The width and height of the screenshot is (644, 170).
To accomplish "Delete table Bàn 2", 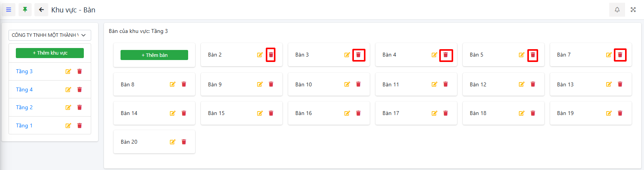I will click(271, 55).
